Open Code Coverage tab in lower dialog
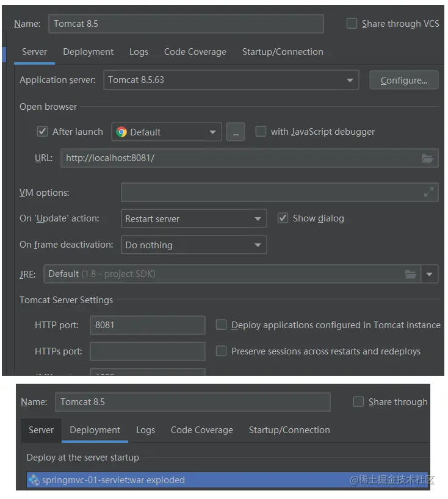Viewport: 448px width, 499px height. point(202,430)
